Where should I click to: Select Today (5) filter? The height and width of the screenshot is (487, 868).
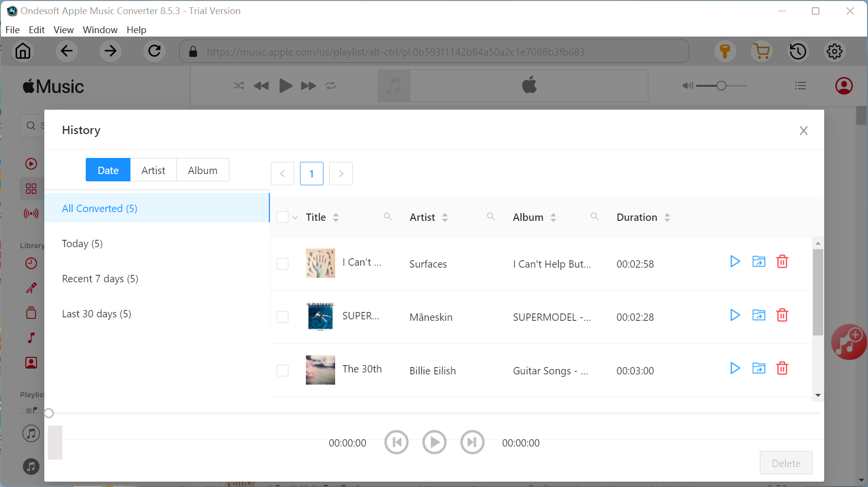point(157,243)
